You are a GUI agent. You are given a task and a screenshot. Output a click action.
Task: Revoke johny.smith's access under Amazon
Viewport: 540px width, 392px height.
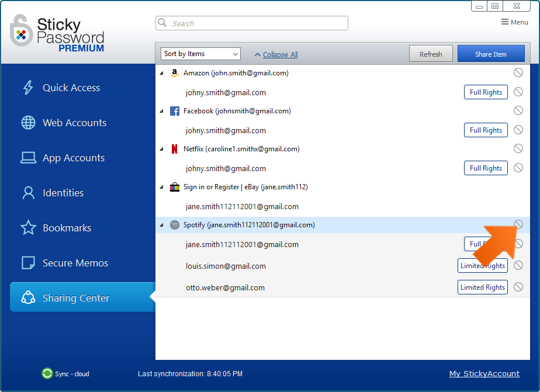click(x=518, y=92)
